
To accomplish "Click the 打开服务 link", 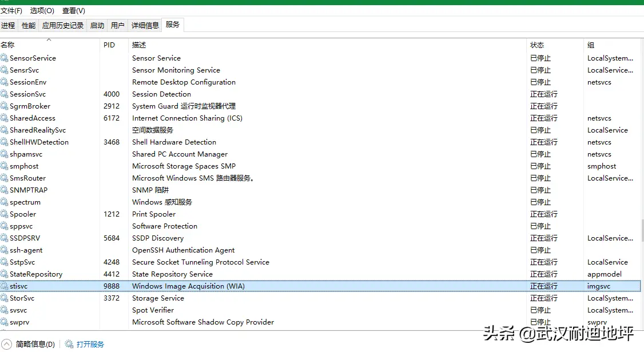I will coord(90,344).
